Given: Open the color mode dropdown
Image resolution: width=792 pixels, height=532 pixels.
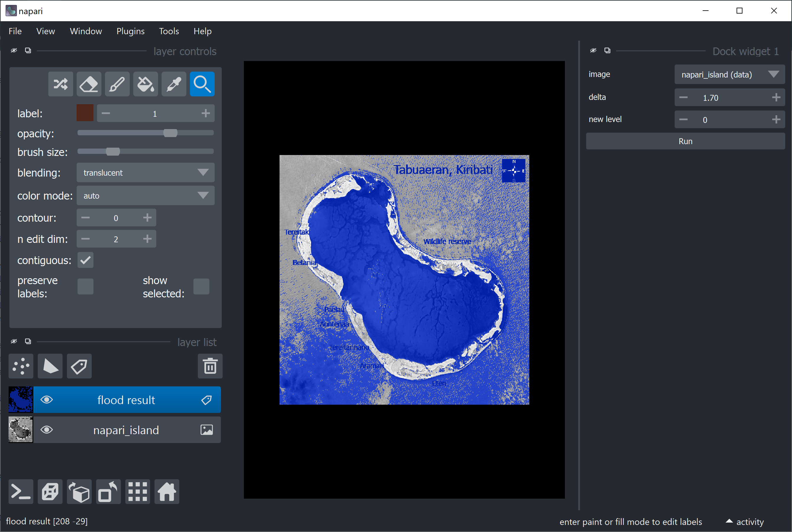Looking at the screenshot, I should 146,196.
